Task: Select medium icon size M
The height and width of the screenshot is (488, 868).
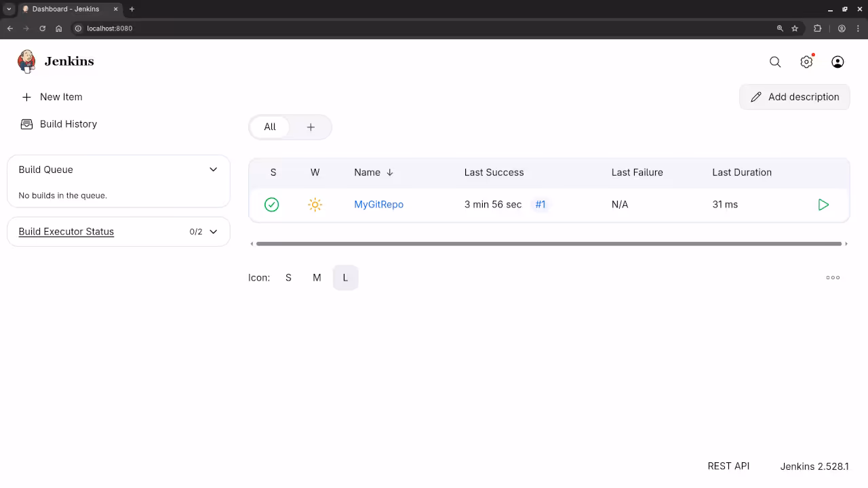Action: [317, 277]
